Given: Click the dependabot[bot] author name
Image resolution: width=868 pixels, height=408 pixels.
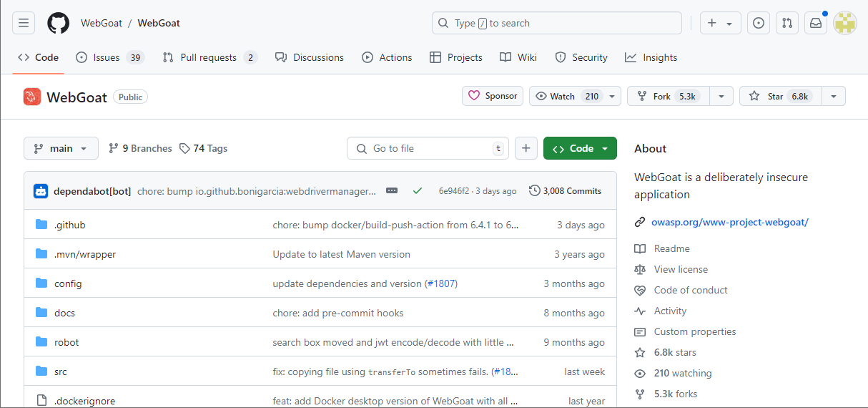Looking at the screenshot, I should point(92,191).
